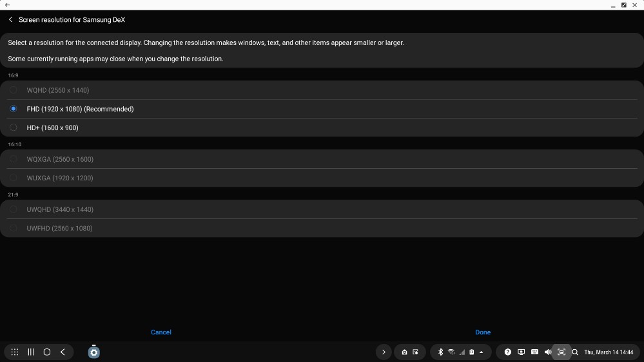Click the screen capture icon
This screenshot has width=644, height=362.
pos(561,352)
